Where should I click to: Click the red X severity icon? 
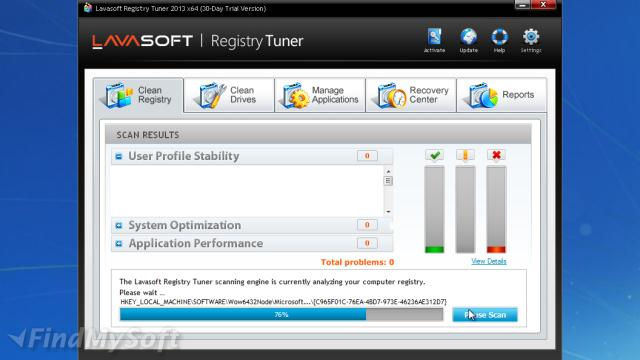tap(496, 155)
